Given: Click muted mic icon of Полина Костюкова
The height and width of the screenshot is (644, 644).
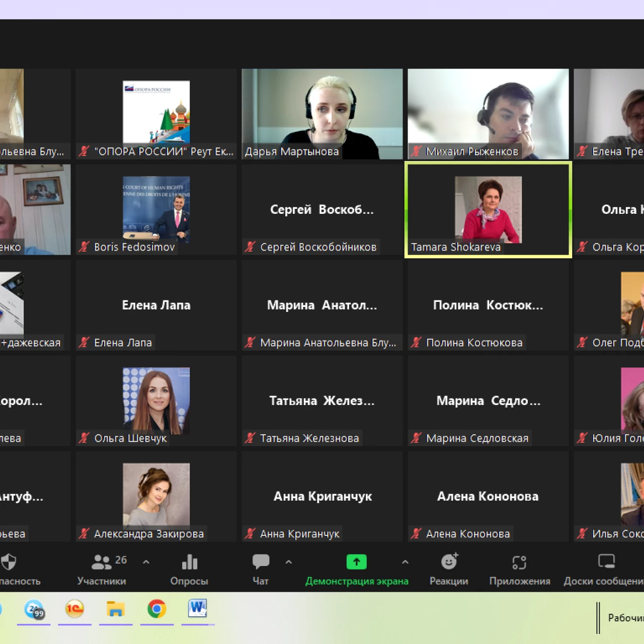Looking at the screenshot, I should pyautogui.click(x=416, y=342).
